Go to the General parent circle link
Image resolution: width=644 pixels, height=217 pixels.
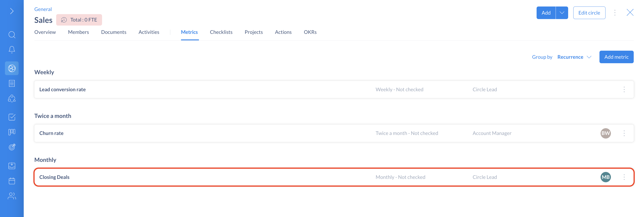click(x=43, y=9)
